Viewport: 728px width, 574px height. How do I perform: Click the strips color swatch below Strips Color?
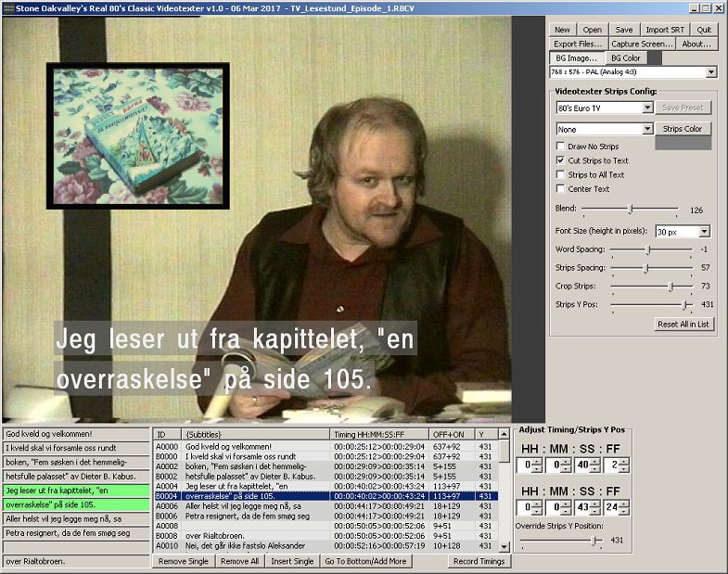coord(683,144)
